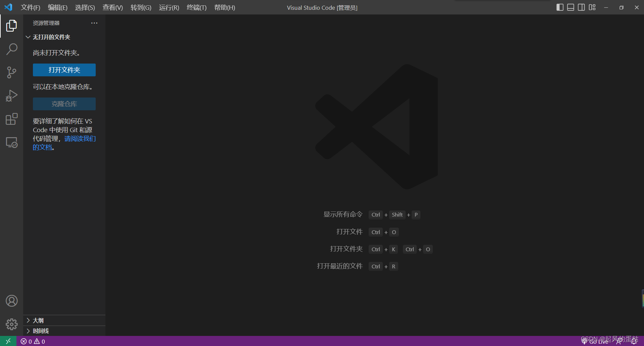644x346 pixels.
Task: Open the customize layout icon
Action: click(592, 7)
